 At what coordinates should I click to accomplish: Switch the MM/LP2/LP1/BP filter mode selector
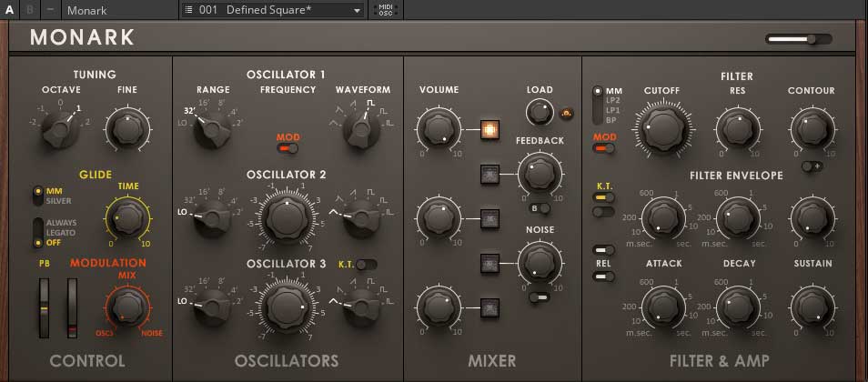coord(597,106)
